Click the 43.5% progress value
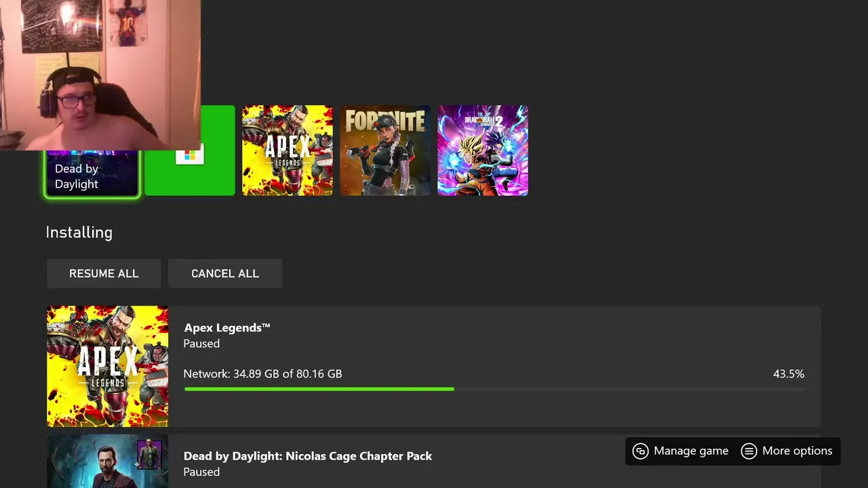 pyautogui.click(x=789, y=373)
